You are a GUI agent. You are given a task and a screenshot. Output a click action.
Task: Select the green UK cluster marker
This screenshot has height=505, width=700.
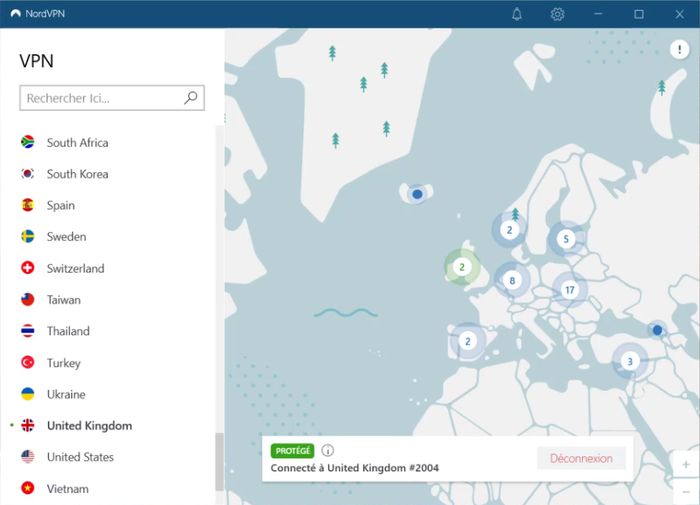(x=462, y=267)
